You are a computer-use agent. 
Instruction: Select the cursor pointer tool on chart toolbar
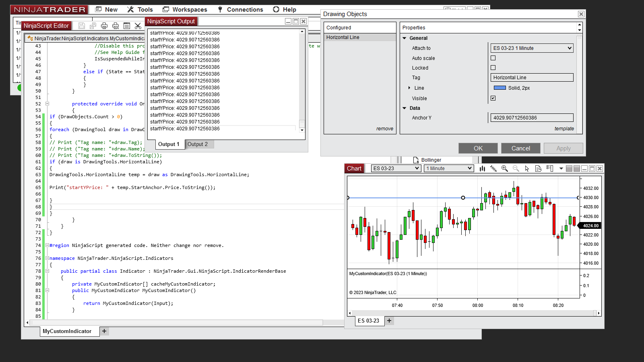pyautogui.click(x=527, y=169)
